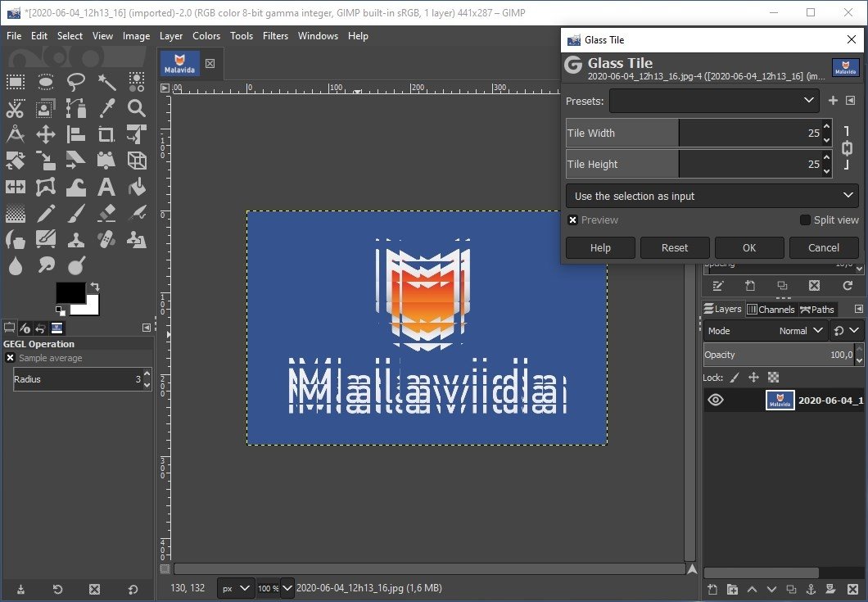Select the Bucket Fill tool
The image size is (868, 602).
pyautogui.click(x=137, y=188)
